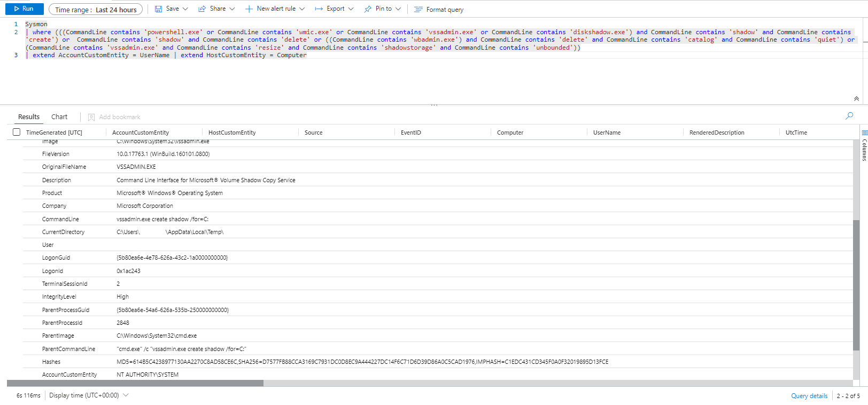Open the Columns side panel
Screen dimensions: 868x405
point(864,145)
